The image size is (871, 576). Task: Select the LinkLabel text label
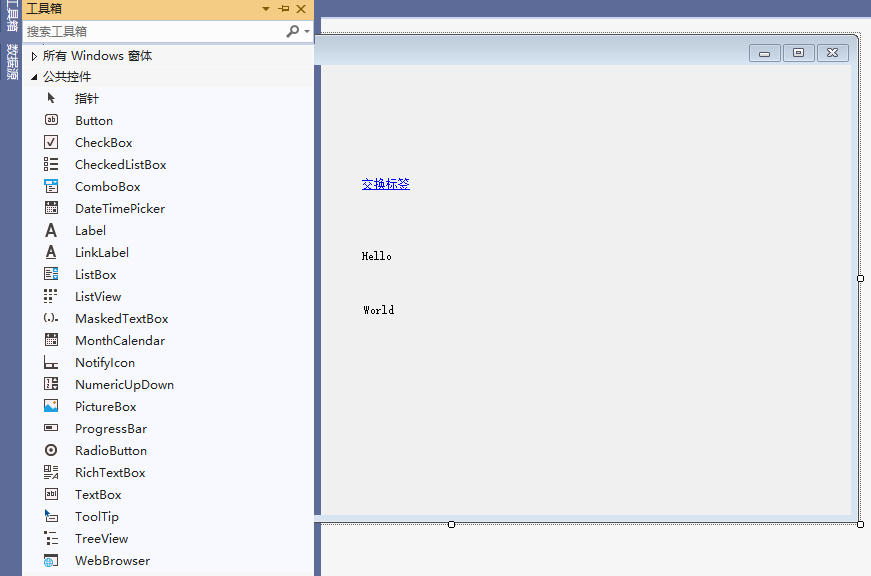pos(102,253)
